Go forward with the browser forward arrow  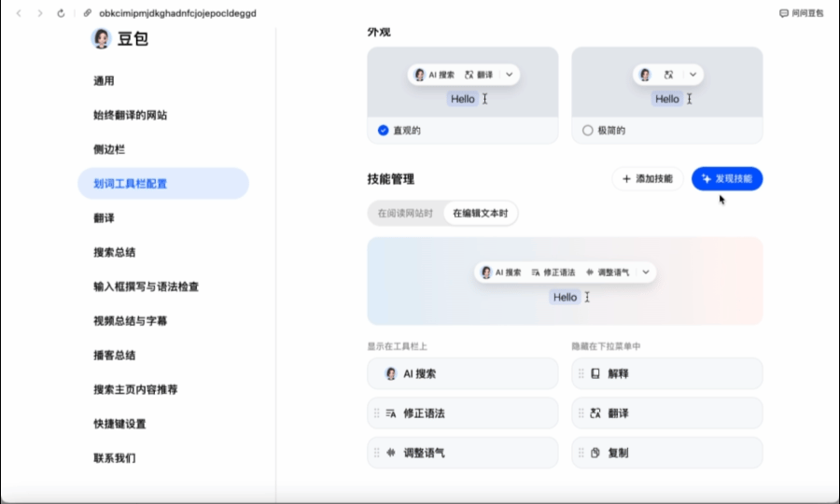[39, 13]
